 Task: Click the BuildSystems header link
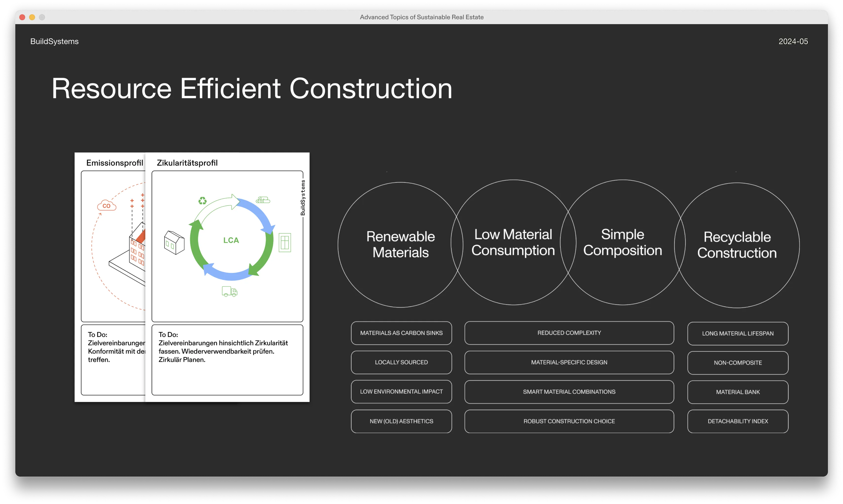(x=54, y=41)
